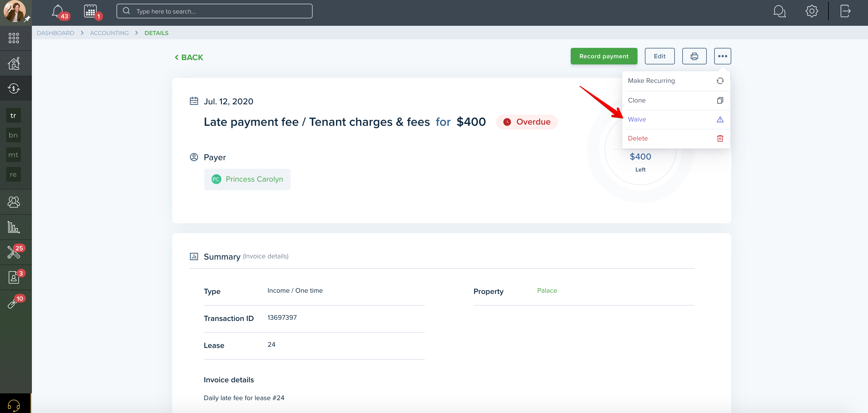Open the accounting dollar icon in sidebar
This screenshot has width=868, height=413.
pos(14,88)
